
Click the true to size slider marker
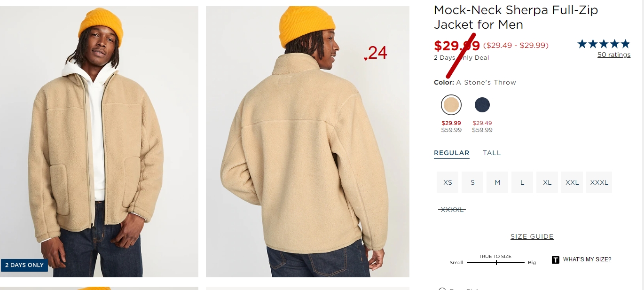tap(496, 262)
